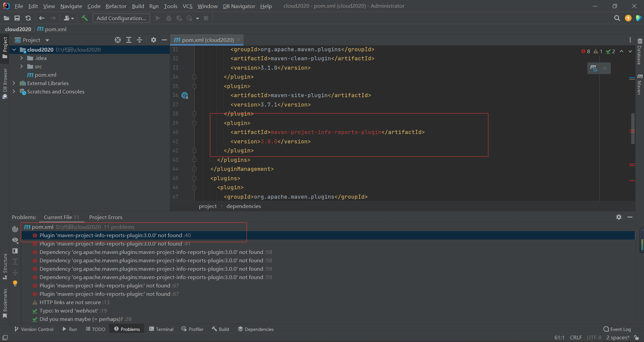Viewport: 644px width, 342px height.
Task: Open Terminal tool window button
Action: pos(161,329)
